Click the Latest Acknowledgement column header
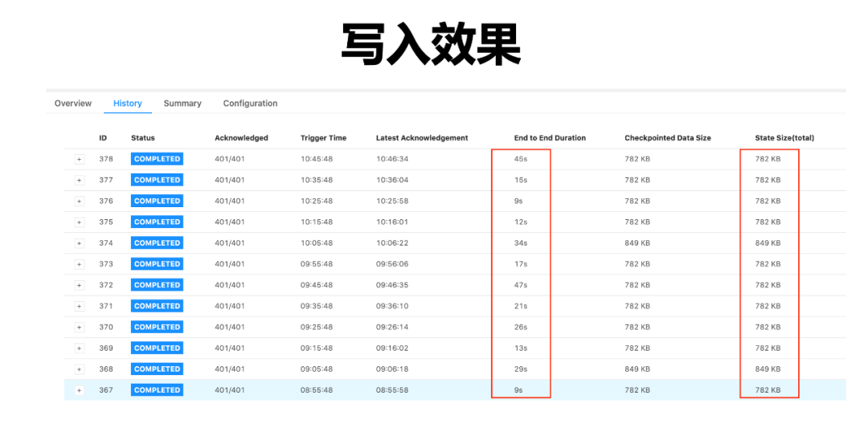868x440 pixels. click(x=422, y=138)
